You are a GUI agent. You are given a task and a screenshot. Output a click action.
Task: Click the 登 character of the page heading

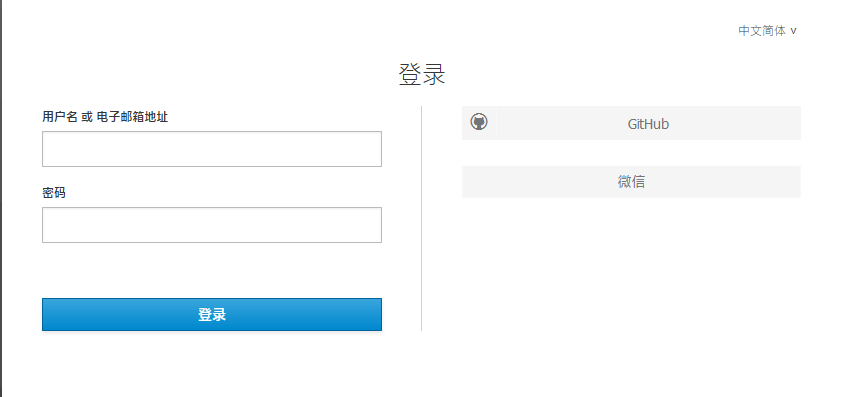click(410, 74)
